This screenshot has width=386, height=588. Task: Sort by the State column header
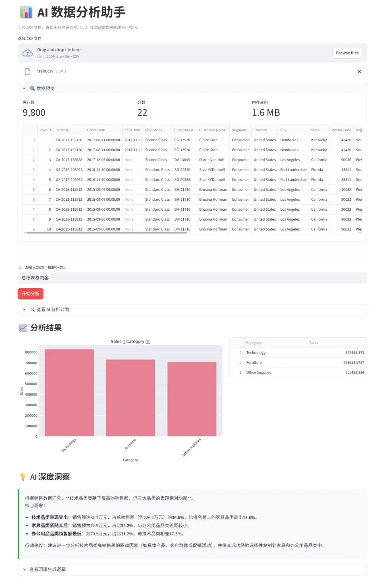click(x=319, y=130)
